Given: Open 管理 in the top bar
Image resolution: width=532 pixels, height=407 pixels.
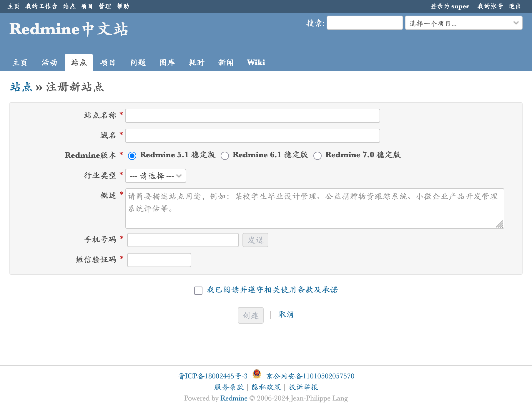Looking at the screenshot, I should pos(105,6).
